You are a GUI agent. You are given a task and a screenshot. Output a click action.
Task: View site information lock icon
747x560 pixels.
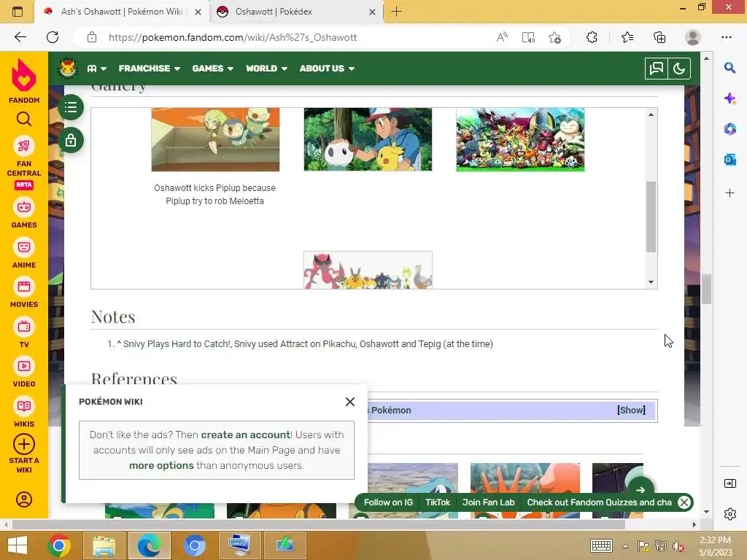click(x=92, y=37)
